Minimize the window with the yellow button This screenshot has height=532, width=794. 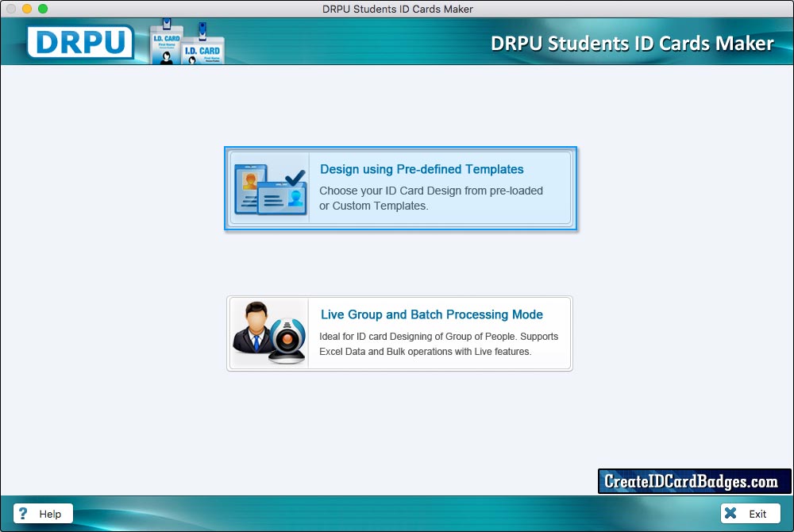click(27, 9)
